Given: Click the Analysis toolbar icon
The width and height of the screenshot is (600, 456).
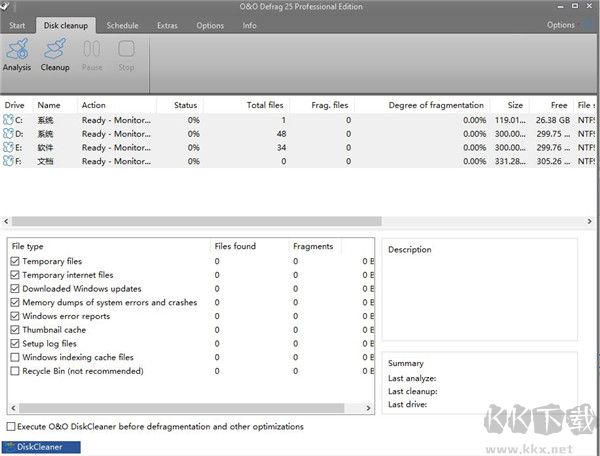Looking at the screenshot, I should point(17,49).
